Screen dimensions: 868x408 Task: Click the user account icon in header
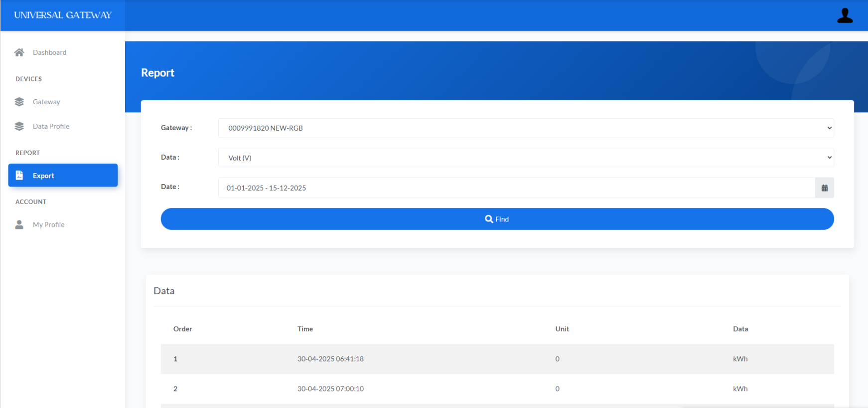pyautogui.click(x=845, y=16)
